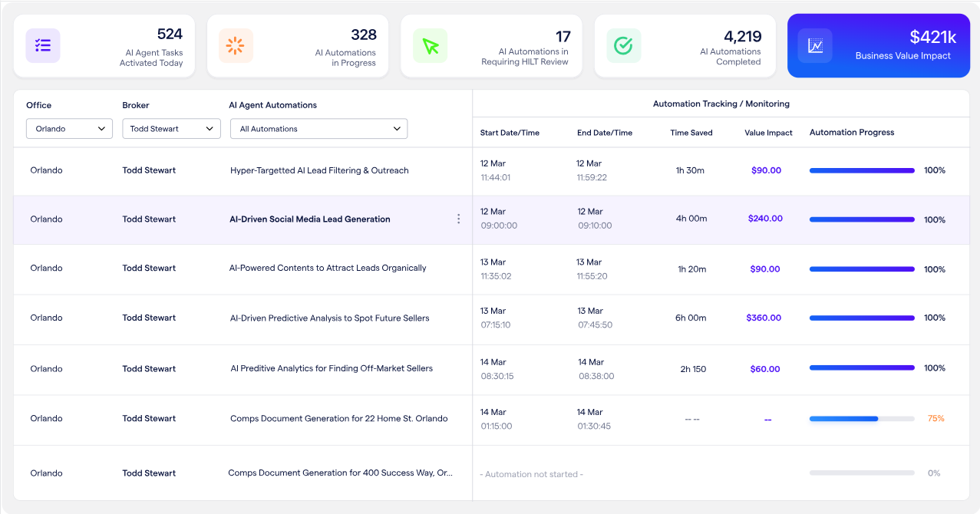The image size is (980, 514).
Task: Click the Time Saved column header
Action: click(x=691, y=133)
